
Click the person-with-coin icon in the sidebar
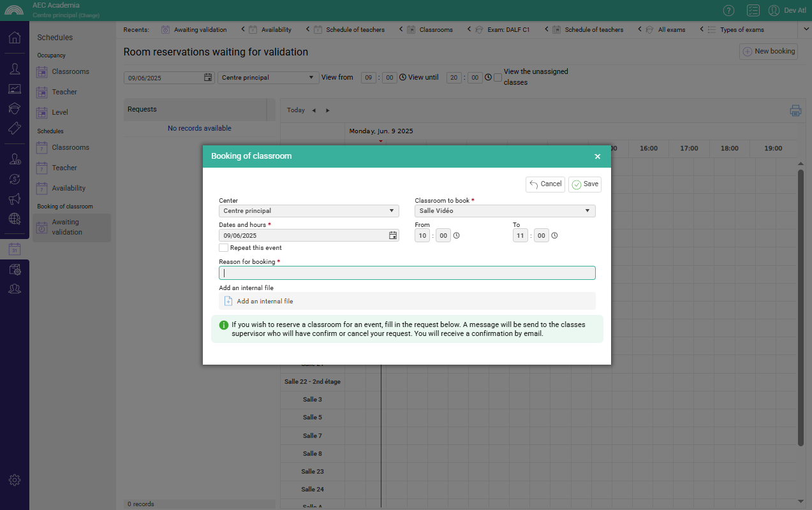[15, 159]
